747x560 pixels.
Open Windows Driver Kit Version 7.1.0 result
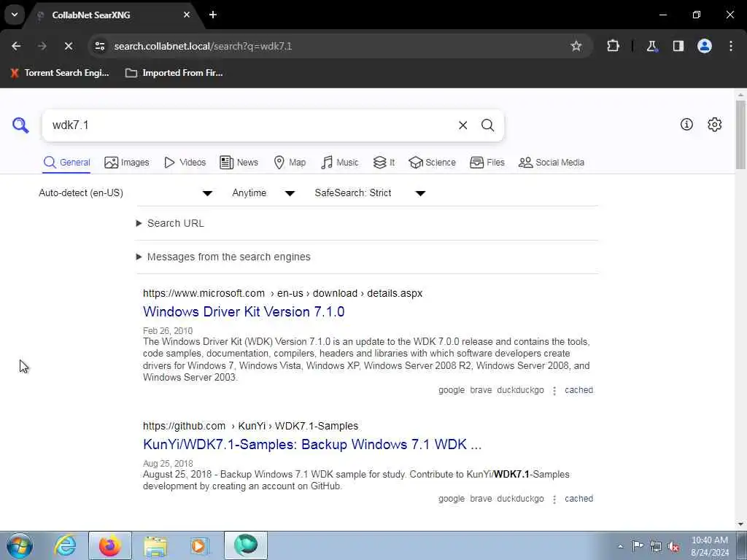(244, 312)
